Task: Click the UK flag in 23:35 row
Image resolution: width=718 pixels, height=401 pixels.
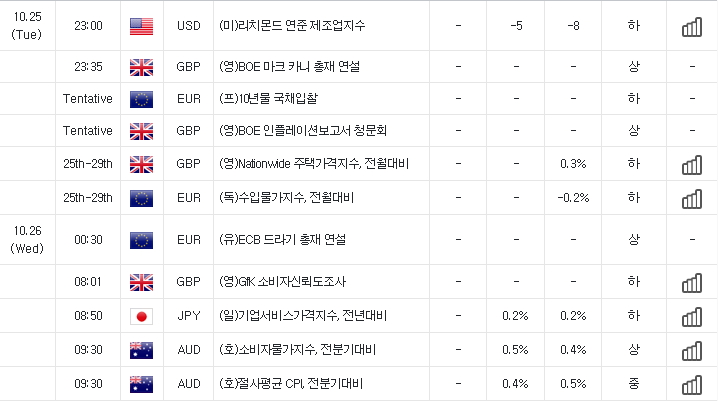Action: click(141, 67)
